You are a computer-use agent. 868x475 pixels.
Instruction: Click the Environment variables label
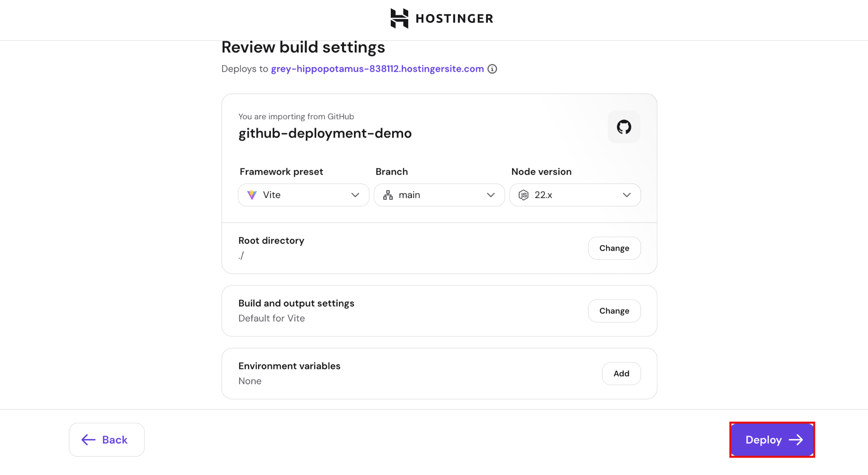289,366
